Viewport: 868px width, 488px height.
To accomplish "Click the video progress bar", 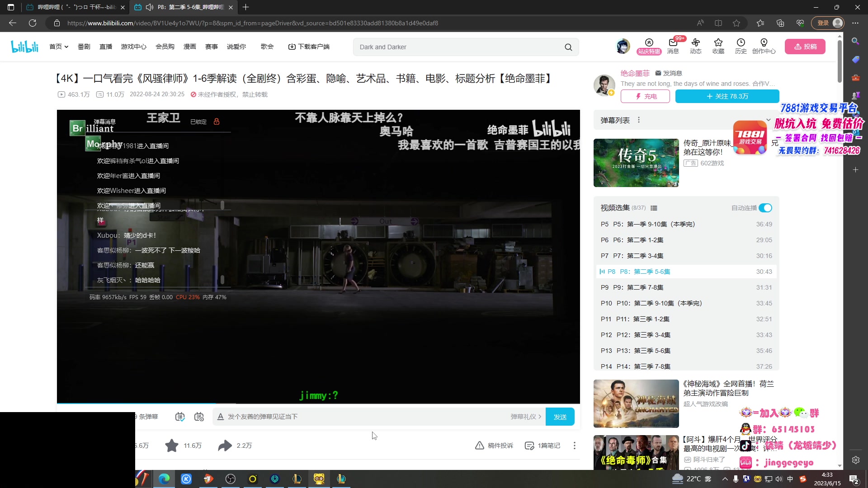I will 318,403.
